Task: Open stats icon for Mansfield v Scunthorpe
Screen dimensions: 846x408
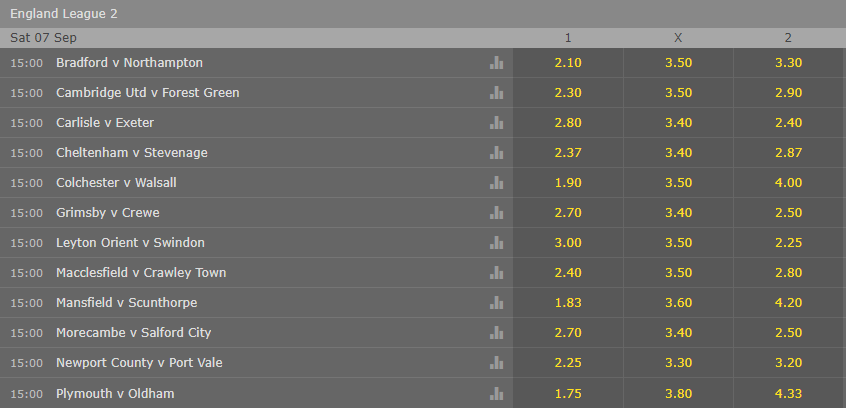Action: pos(496,303)
